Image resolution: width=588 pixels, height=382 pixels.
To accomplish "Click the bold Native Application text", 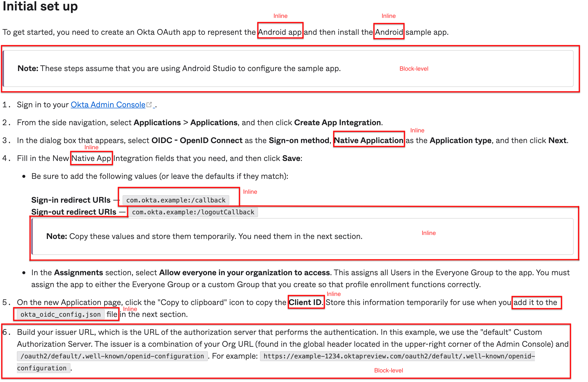I will tap(369, 141).
